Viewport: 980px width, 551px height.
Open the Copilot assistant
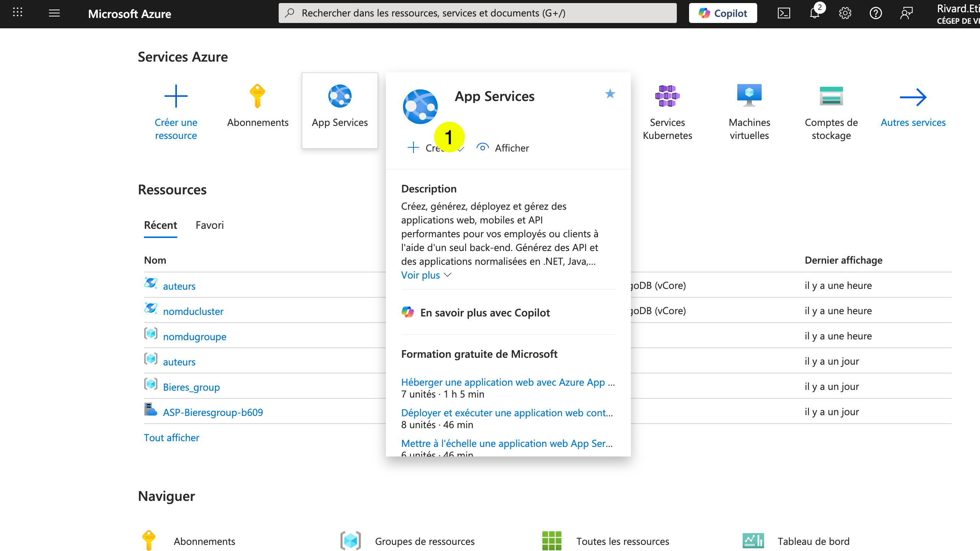pos(722,13)
